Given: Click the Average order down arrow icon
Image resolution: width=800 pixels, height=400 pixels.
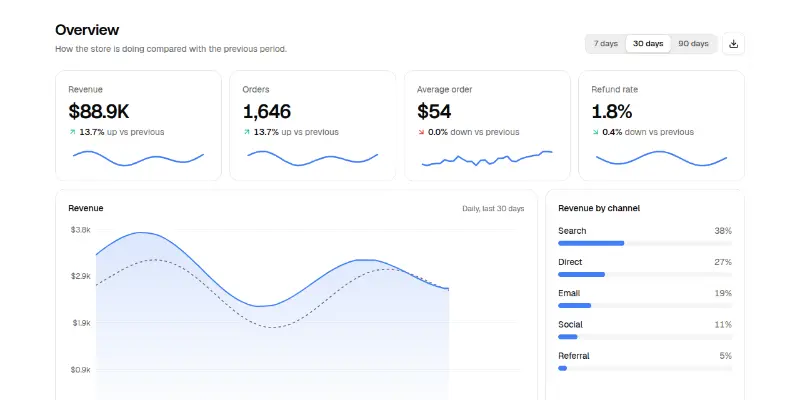Looking at the screenshot, I should 421,132.
